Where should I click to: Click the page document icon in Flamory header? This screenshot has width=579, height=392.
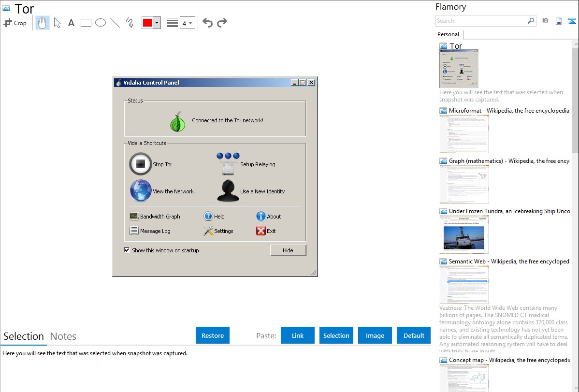pos(559,21)
